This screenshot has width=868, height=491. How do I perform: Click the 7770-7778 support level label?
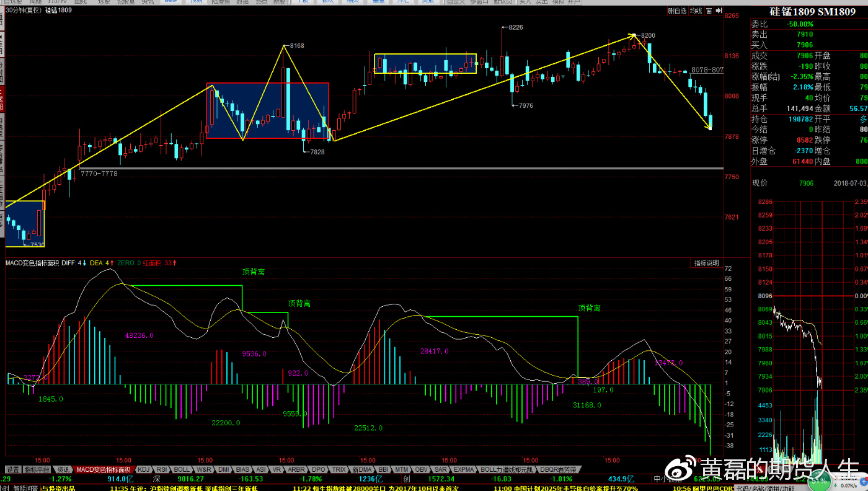click(x=99, y=174)
